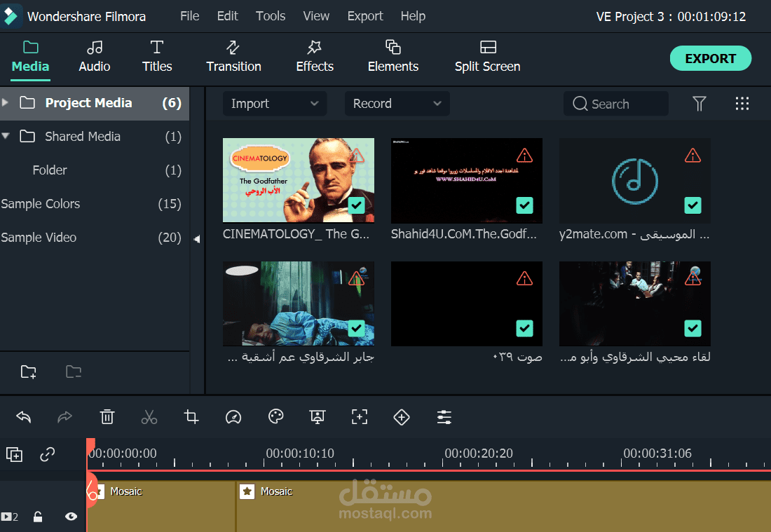Toggle the checkmark on CINEMATOLOGY clip
Screen dimensions: 771x532
[357, 205]
